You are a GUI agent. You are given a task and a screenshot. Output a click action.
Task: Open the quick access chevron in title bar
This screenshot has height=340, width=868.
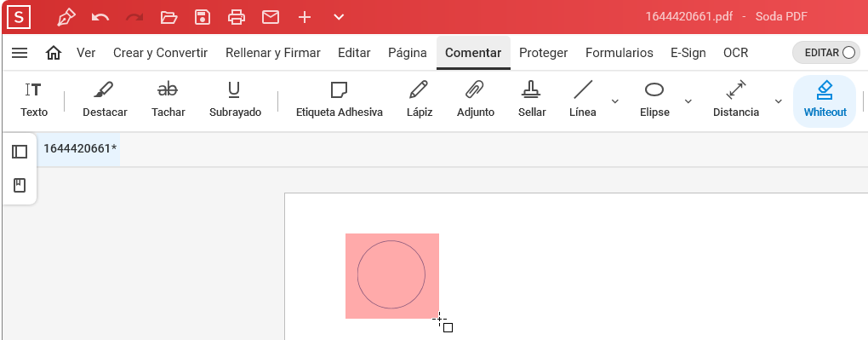point(339,17)
